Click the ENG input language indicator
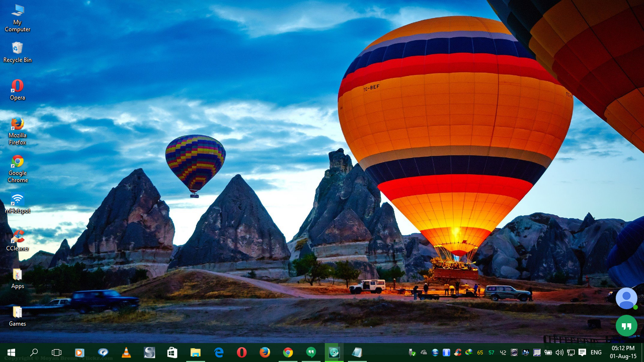Image resolution: width=644 pixels, height=362 pixels. [596, 352]
